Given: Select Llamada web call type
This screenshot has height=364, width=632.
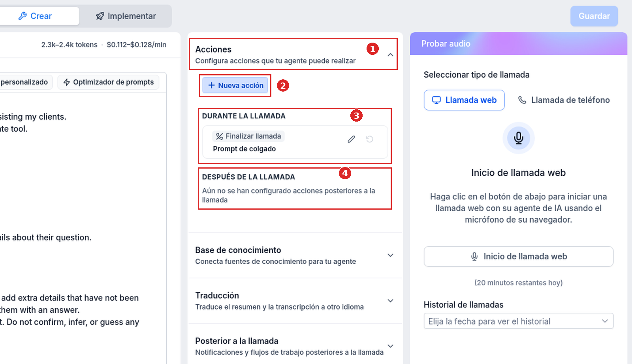Looking at the screenshot, I should coord(464,100).
